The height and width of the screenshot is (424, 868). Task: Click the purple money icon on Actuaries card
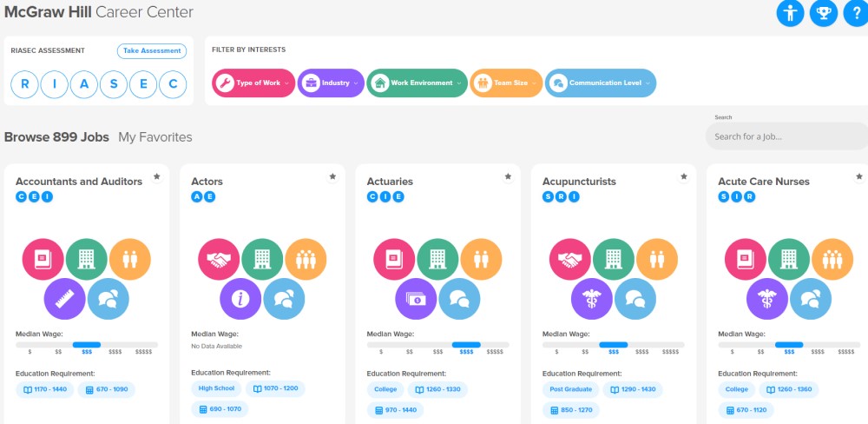417,299
